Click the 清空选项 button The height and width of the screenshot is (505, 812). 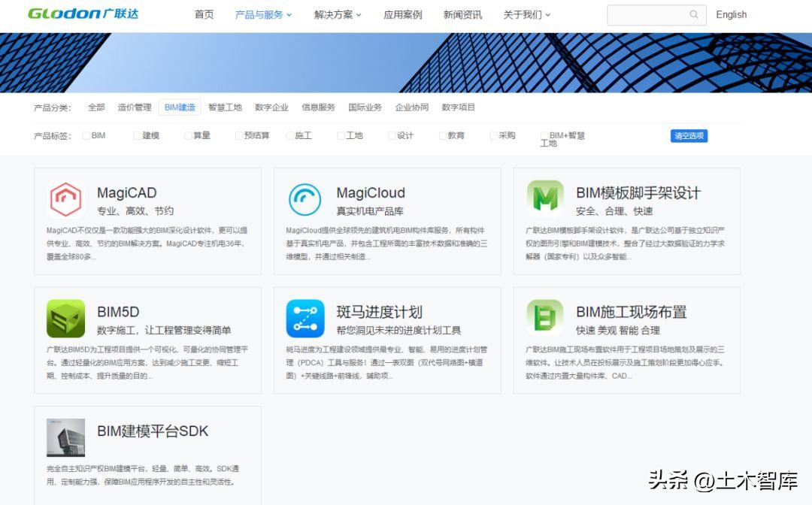tap(689, 136)
